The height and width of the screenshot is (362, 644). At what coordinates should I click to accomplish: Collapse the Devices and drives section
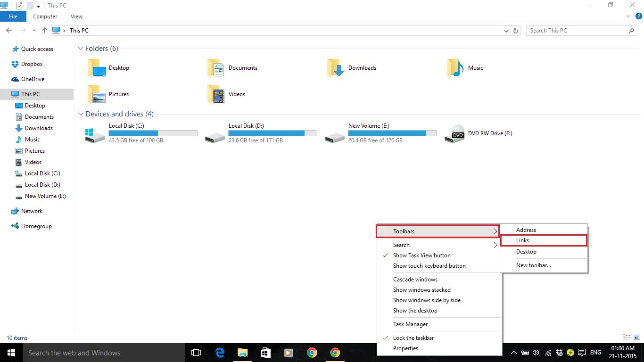point(80,114)
